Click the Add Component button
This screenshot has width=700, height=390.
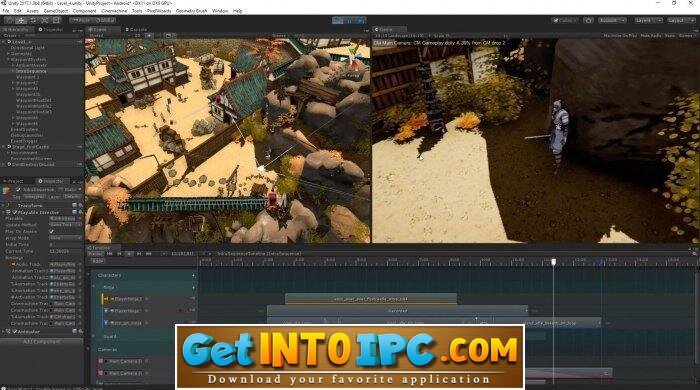(x=42, y=342)
